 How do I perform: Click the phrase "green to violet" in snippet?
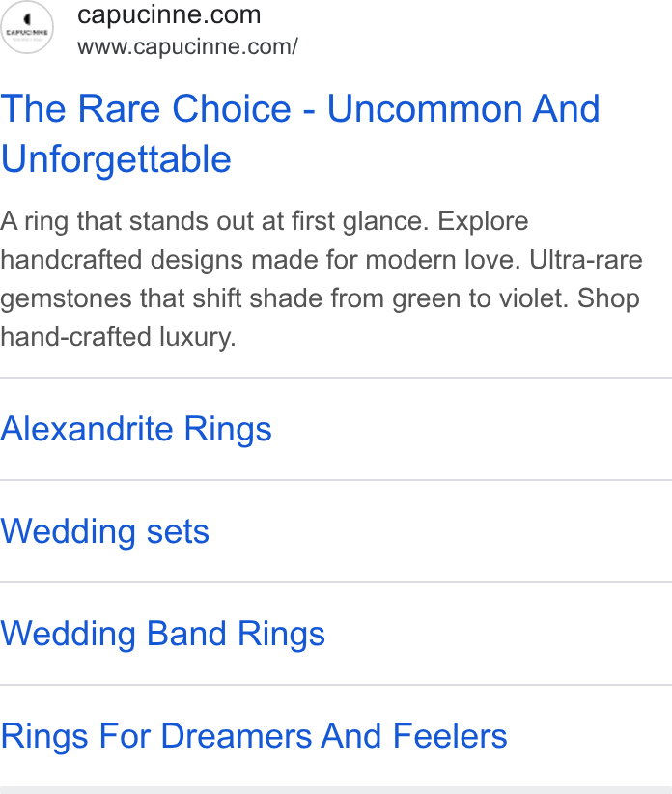[478, 298]
